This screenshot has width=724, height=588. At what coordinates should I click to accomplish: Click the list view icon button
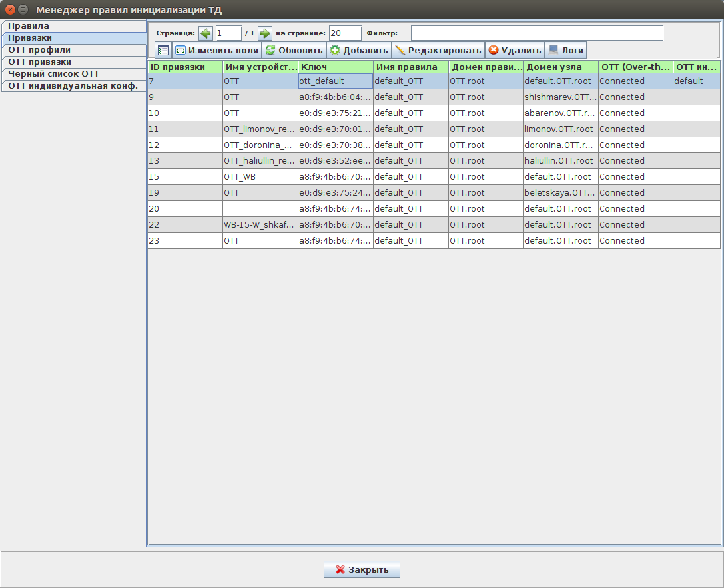[x=163, y=50]
